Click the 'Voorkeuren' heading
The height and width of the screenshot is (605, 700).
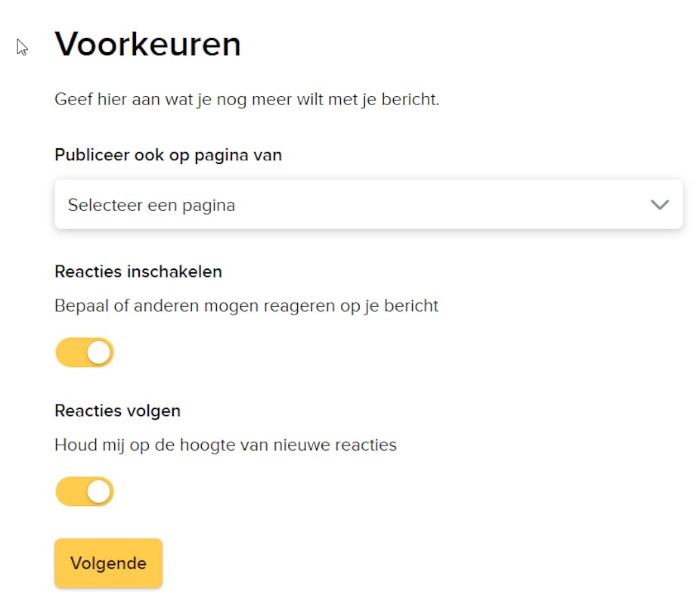tap(147, 45)
